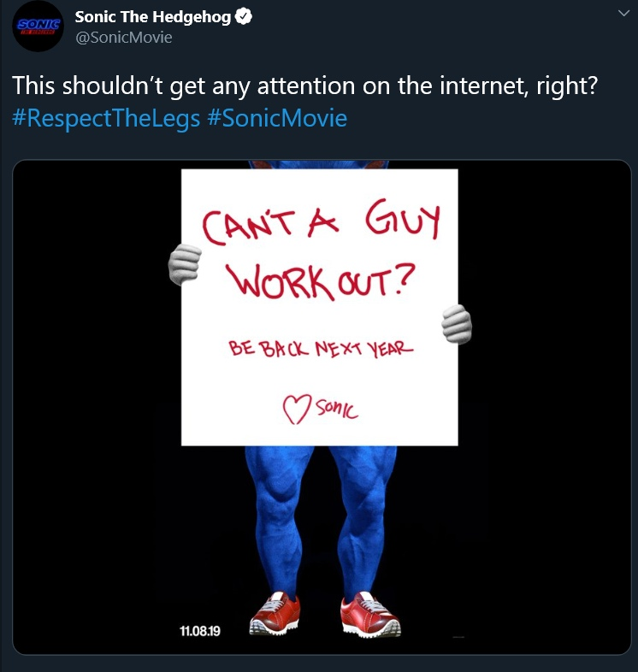Viewport: 638px width, 672px height.
Task: Click the left gloved hand holding the sign
Action: (x=183, y=265)
